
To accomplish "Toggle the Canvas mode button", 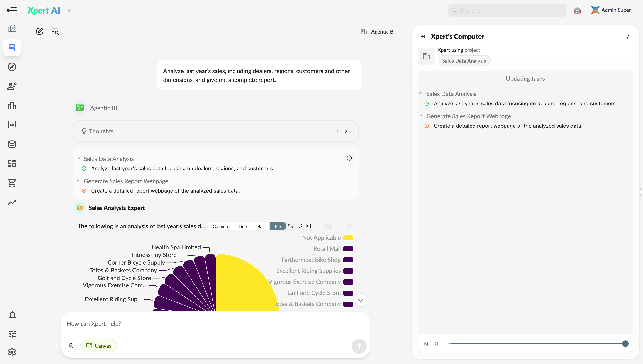I will [99, 346].
